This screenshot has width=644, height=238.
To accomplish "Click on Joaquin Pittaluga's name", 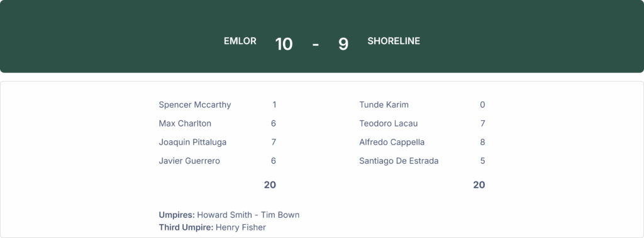I will [x=192, y=142].
